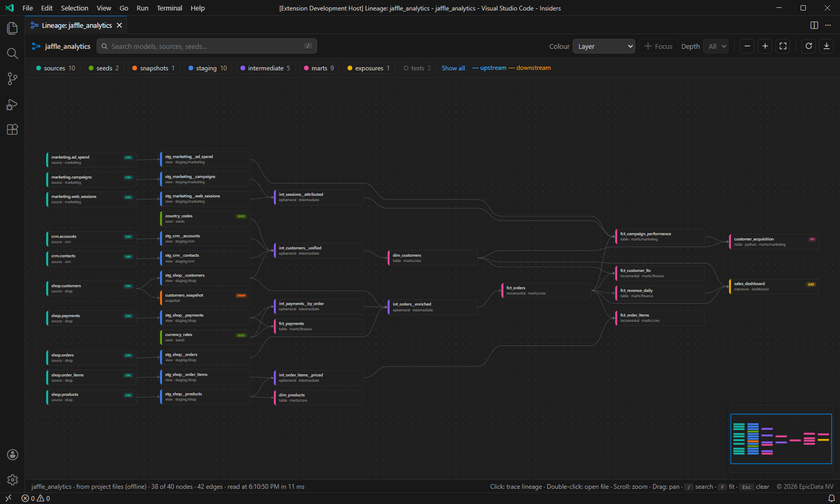Image resolution: width=840 pixels, height=504 pixels.
Task: Open the Manage gear icon
Action: (12, 480)
